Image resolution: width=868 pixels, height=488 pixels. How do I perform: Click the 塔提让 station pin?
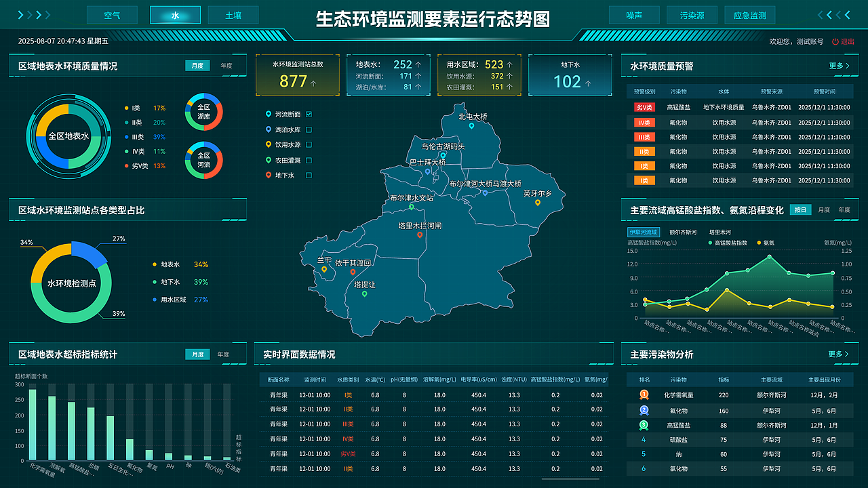point(364,294)
